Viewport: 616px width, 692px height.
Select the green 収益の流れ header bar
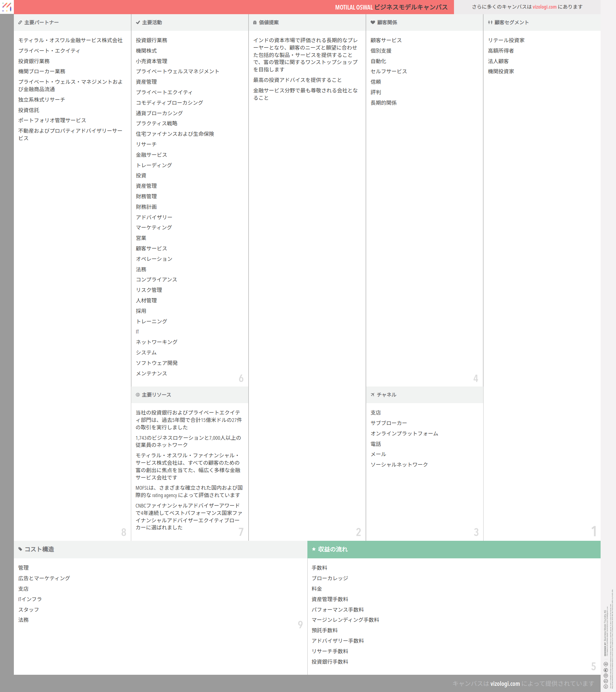454,549
